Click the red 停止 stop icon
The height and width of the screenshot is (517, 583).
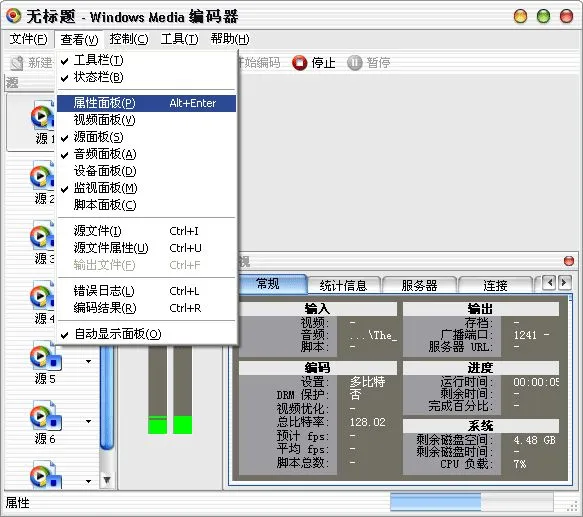coord(300,62)
